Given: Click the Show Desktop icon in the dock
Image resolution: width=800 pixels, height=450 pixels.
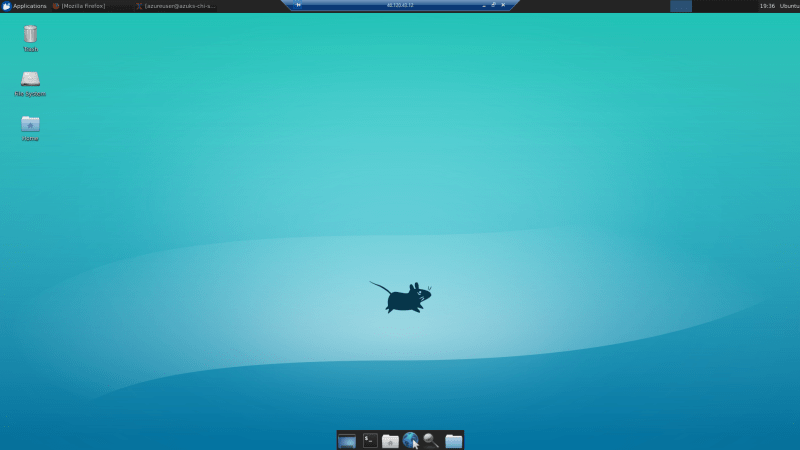Looking at the screenshot, I should point(347,440).
